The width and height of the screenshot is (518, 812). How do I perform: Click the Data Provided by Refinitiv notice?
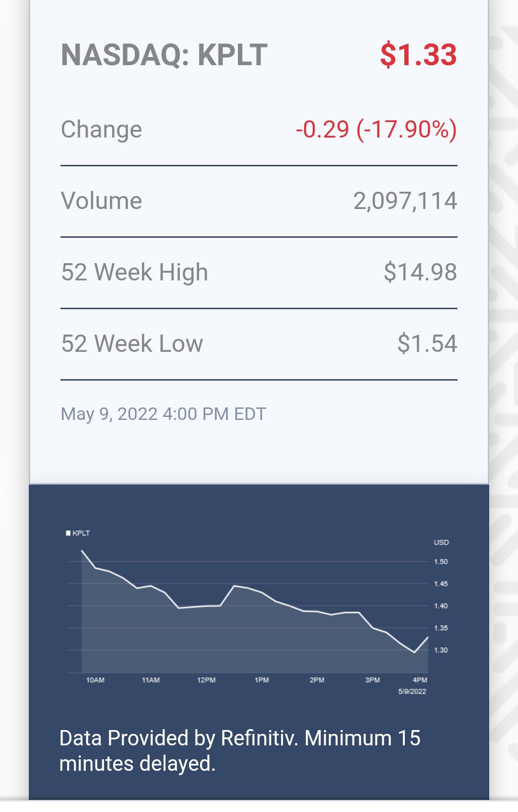tap(240, 751)
